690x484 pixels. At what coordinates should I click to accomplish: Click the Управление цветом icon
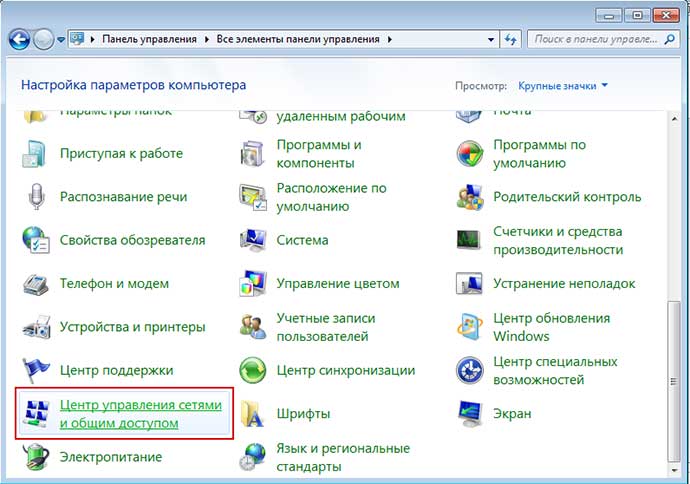click(x=253, y=283)
